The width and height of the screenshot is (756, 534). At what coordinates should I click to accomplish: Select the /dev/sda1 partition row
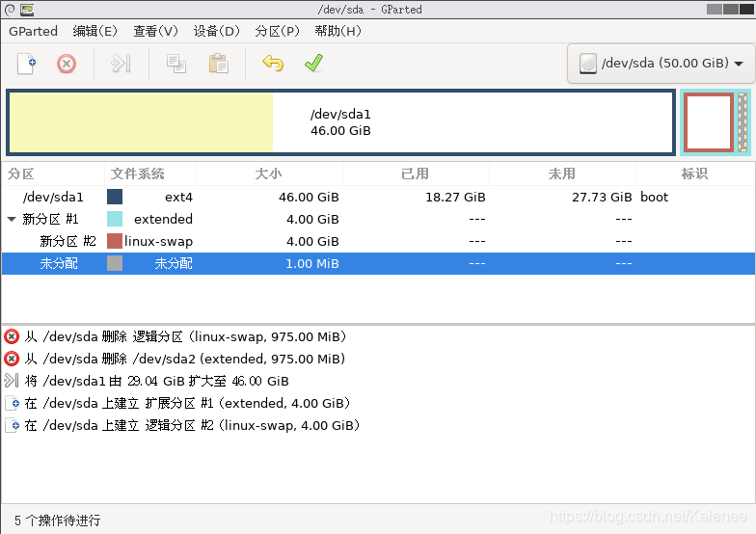(378, 197)
